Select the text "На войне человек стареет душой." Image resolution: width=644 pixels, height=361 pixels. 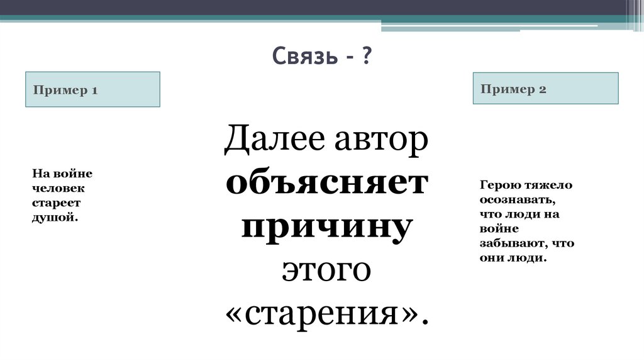[x=62, y=196]
